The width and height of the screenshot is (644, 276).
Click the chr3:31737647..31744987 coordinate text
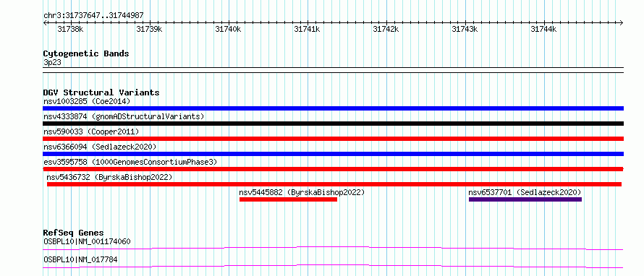coord(93,16)
